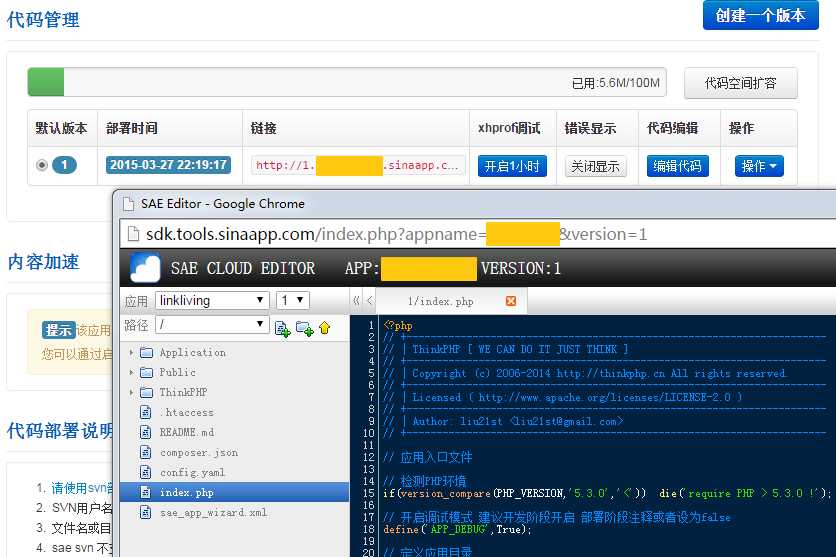Select the default version radio button
The height and width of the screenshot is (557, 836).
point(42,165)
